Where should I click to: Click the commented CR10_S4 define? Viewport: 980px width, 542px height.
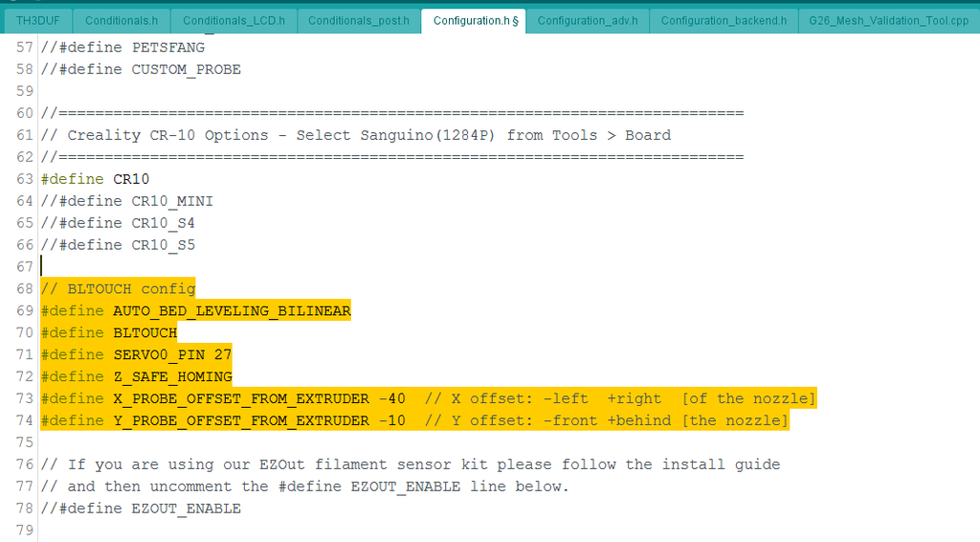click(x=118, y=223)
